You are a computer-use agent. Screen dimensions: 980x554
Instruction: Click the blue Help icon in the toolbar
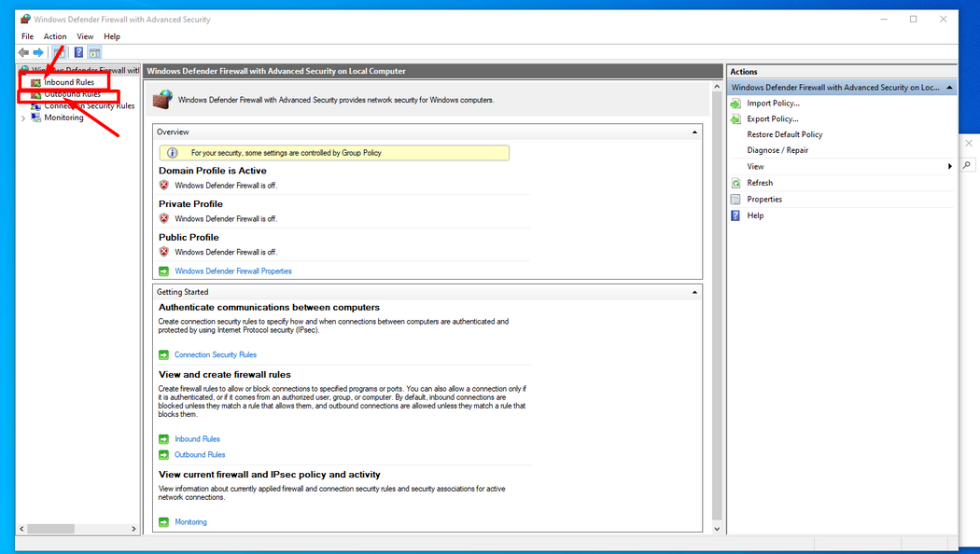[x=79, y=53]
